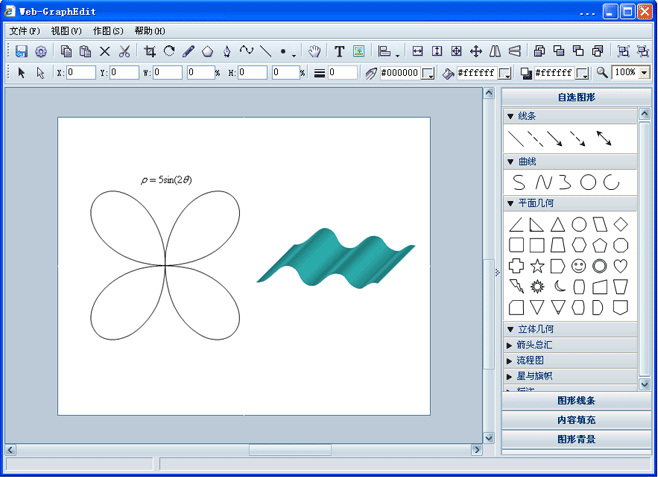
Task: Select the Pen nib tool
Action: 227,51
